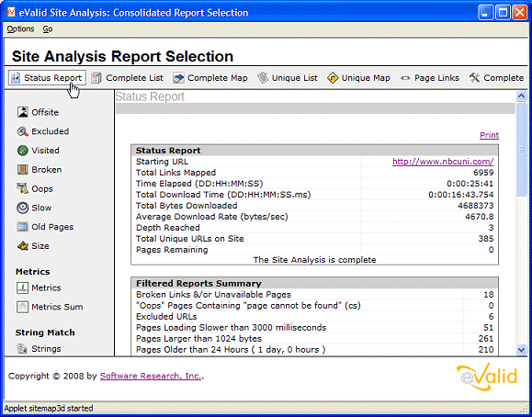Click the green Visited icon

click(23, 151)
